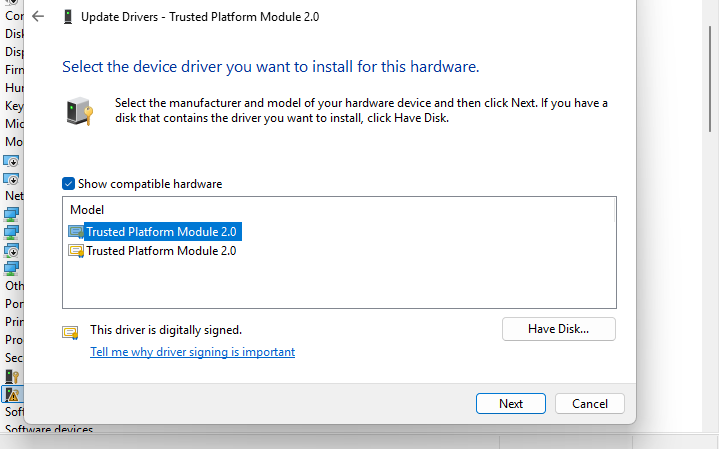Cancel the driver update
The image size is (719, 449).
click(x=590, y=404)
